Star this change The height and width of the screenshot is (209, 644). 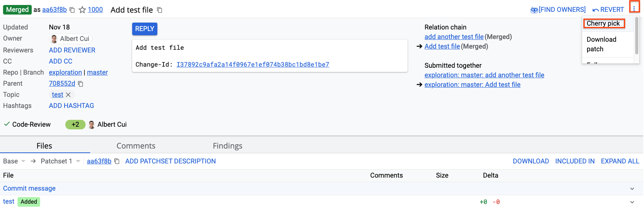click(82, 10)
